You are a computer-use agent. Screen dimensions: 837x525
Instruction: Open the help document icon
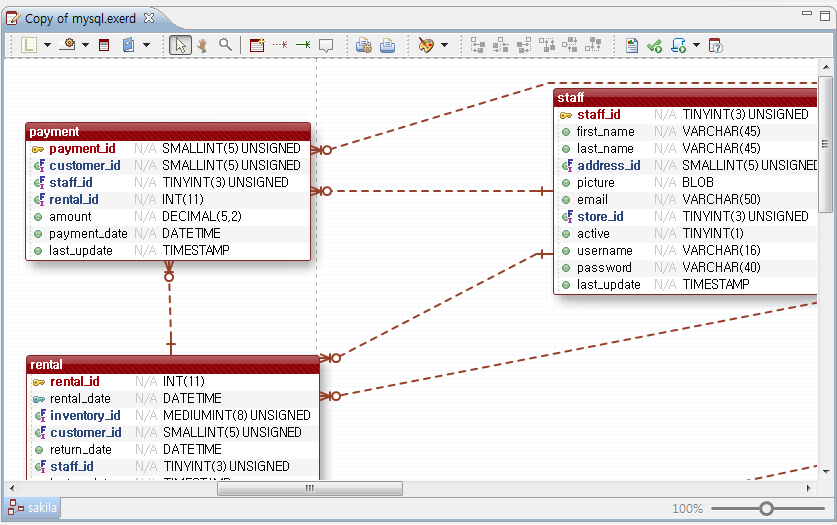click(715, 45)
